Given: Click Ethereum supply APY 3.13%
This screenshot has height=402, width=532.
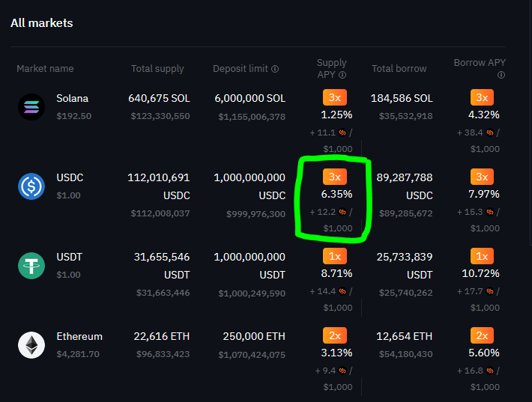Looking at the screenshot, I should (336, 353).
